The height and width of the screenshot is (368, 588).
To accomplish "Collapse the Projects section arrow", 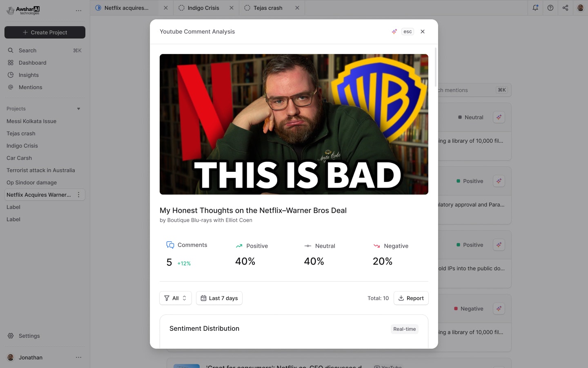I will coord(78,109).
